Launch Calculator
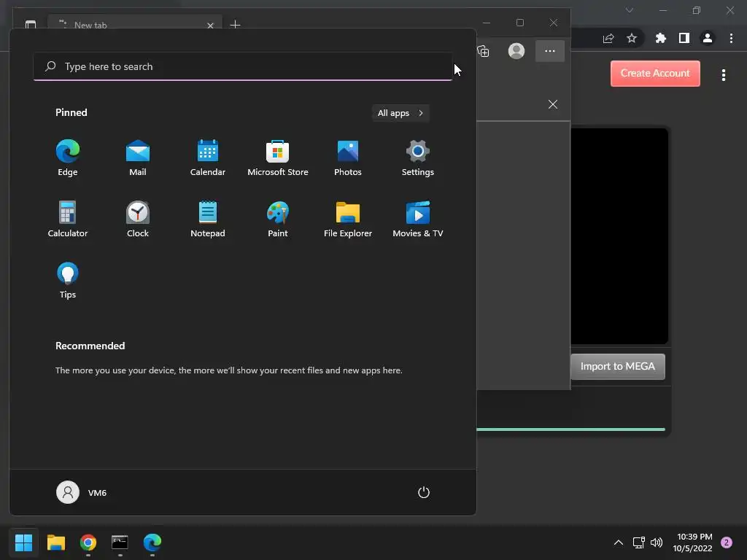The height and width of the screenshot is (560, 747). coord(68,219)
